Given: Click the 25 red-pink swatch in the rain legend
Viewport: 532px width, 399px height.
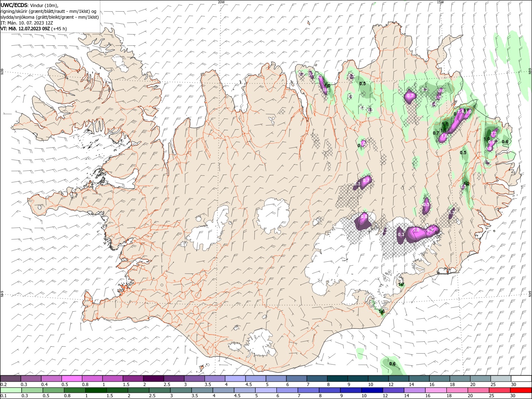Looking at the screenshot, I should point(500,390).
